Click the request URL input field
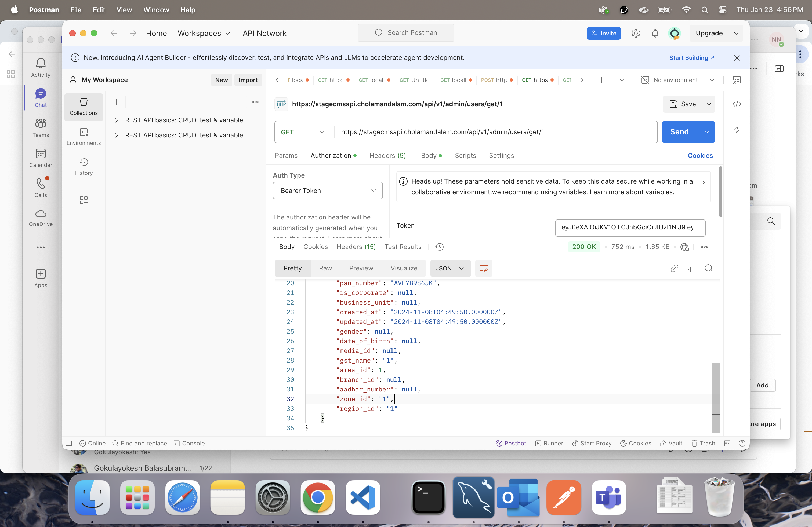This screenshot has width=812, height=527. [x=495, y=132]
